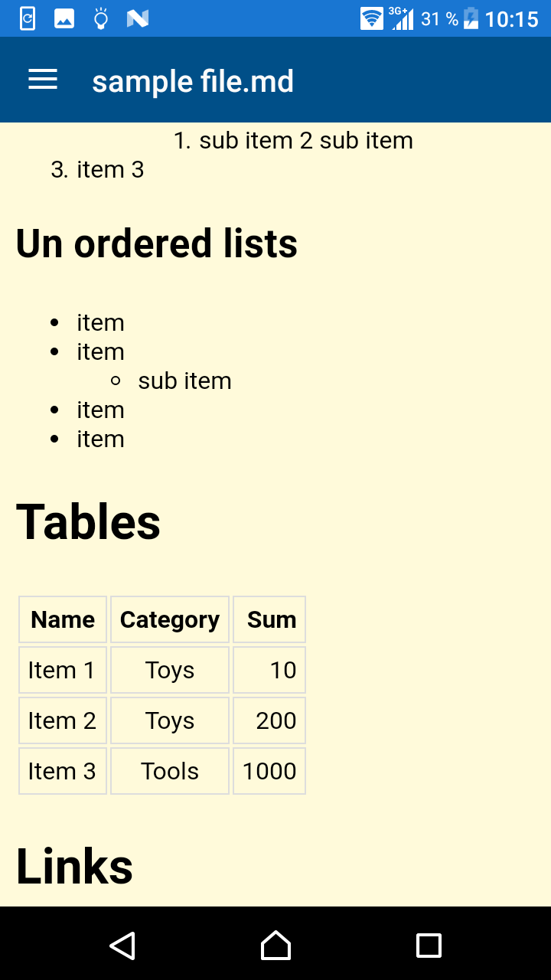Open the recent apps square button
The height and width of the screenshot is (980, 551).
pos(429,946)
